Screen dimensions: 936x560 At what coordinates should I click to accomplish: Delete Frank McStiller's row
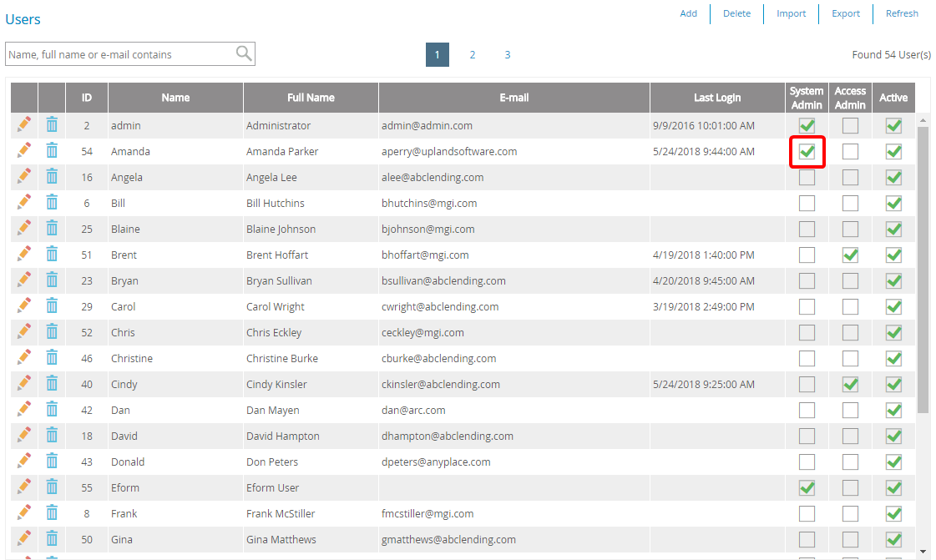(52, 512)
